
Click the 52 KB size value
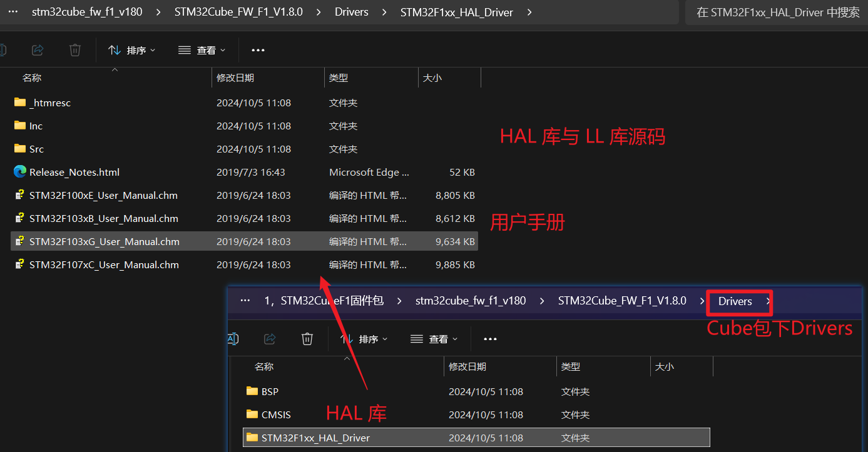(x=462, y=172)
